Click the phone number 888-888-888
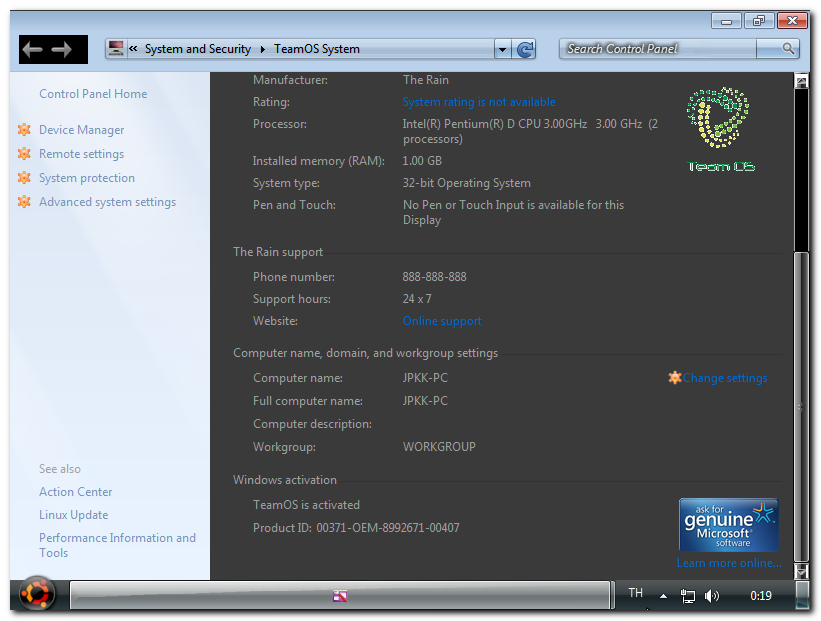 coord(434,276)
